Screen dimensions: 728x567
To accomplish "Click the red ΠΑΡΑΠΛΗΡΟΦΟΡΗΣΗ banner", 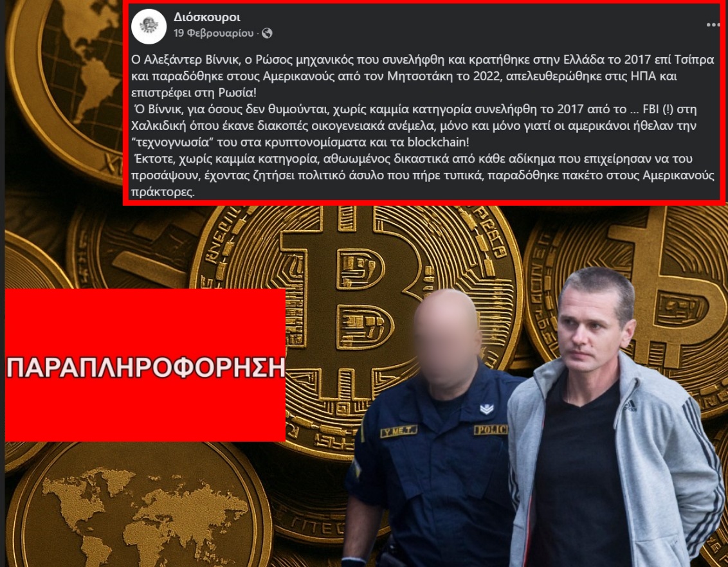I will pos(145,364).
